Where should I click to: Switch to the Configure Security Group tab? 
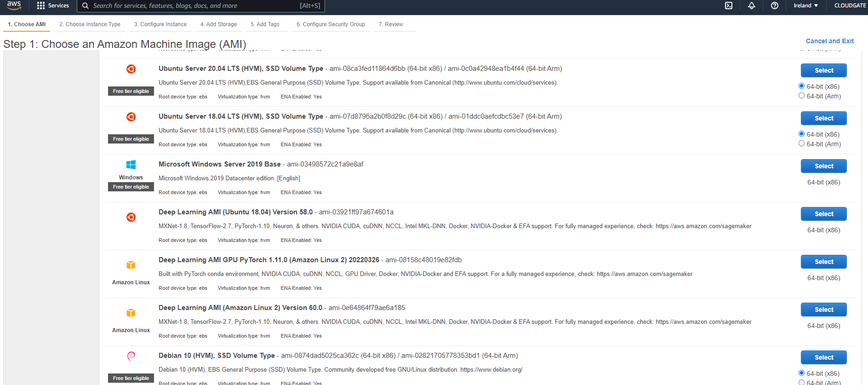(x=331, y=24)
